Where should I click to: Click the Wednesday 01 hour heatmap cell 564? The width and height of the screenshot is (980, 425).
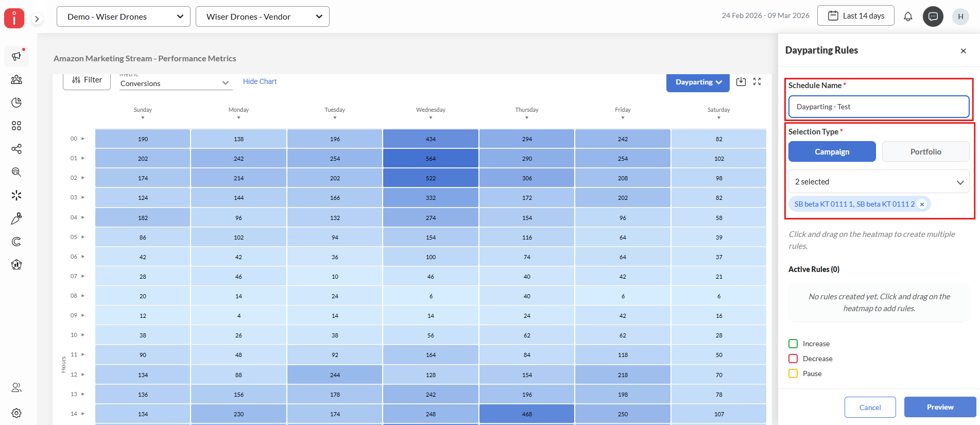431,159
